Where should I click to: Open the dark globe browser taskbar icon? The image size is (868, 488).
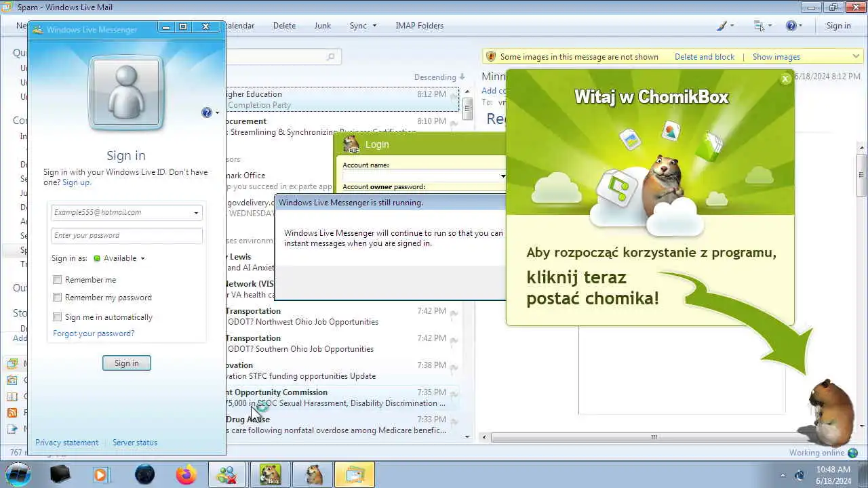point(144,474)
